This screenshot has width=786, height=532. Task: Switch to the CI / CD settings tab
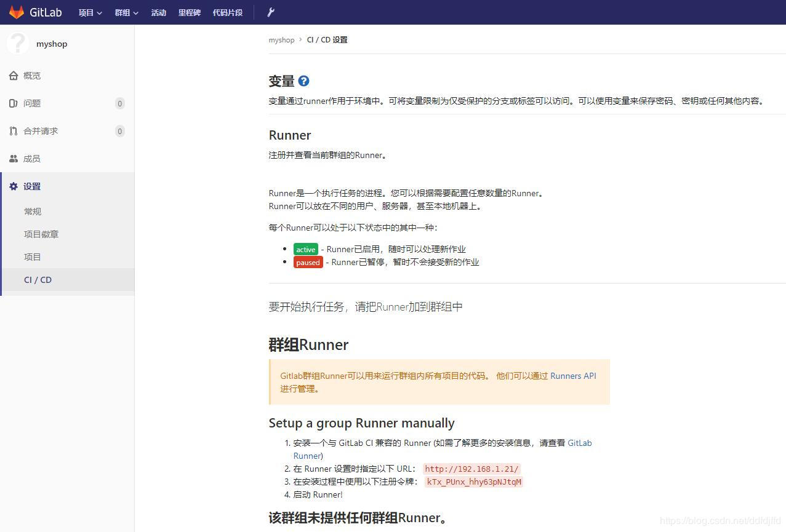(x=38, y=280)
